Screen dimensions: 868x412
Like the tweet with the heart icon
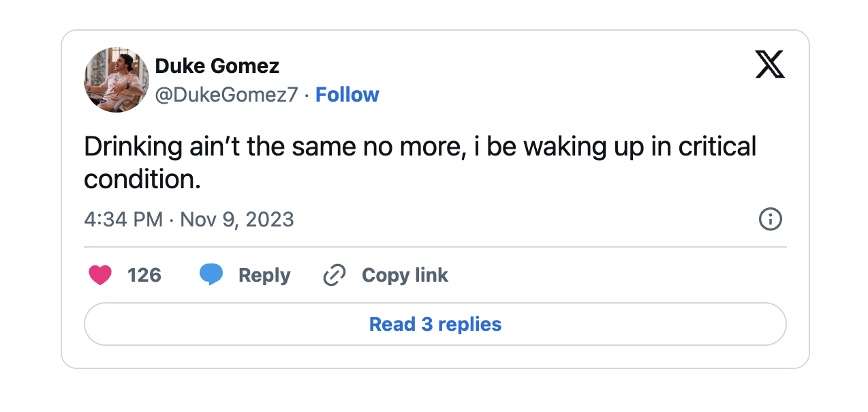pos(100,275)
